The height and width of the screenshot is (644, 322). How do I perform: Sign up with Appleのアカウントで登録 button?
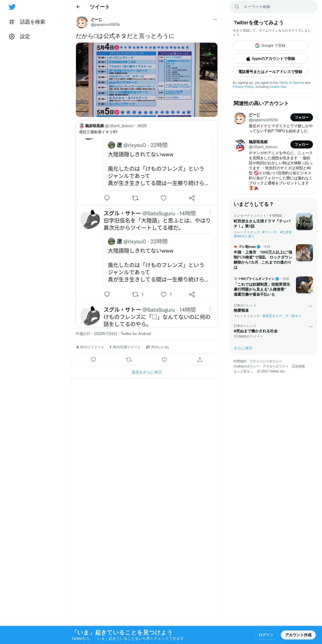(x=270, y=59)
